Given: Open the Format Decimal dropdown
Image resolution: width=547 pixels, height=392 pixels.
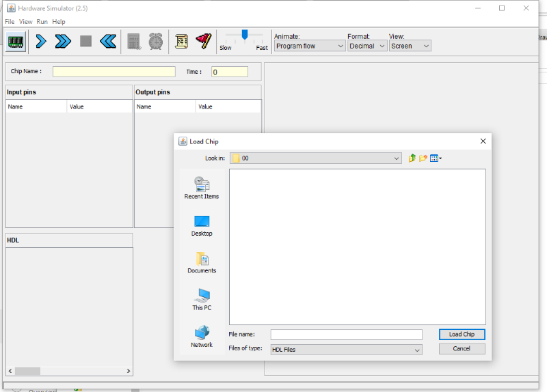Looking at the screenshot, I should [367, 46].
